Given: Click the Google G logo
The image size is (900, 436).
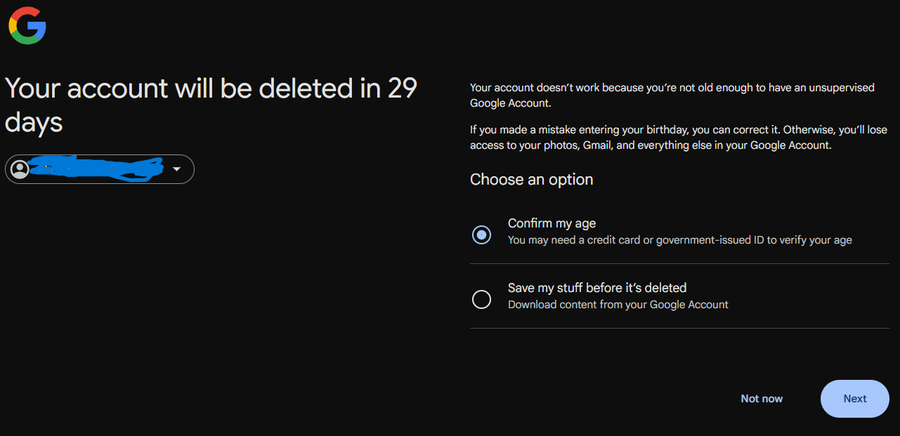Looking at the screenshot, I should (27, 25).
